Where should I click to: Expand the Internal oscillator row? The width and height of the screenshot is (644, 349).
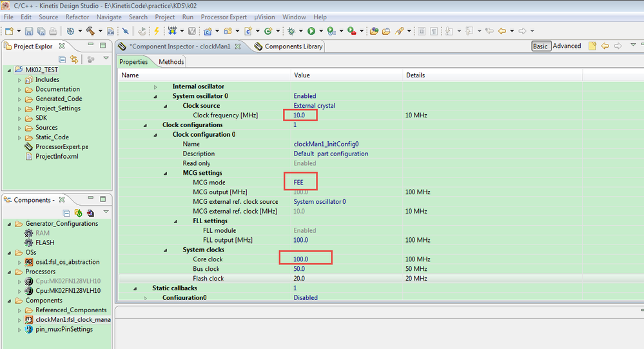[x=155, y=86]
